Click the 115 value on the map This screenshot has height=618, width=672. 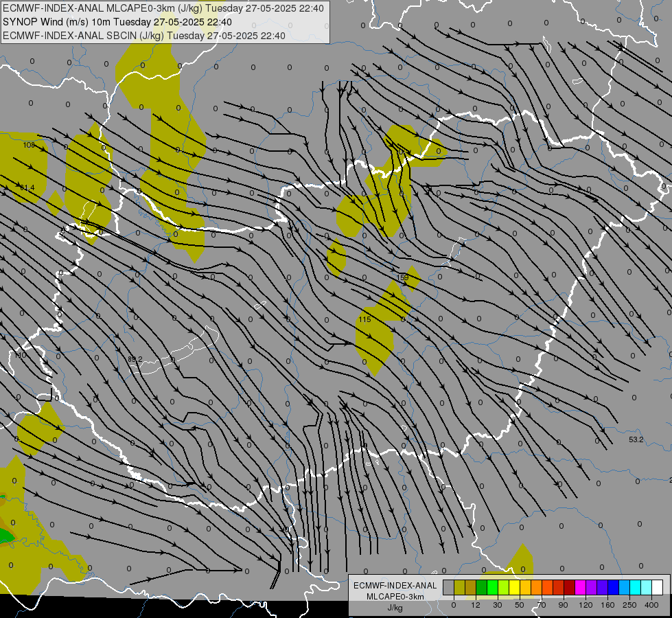pyautogui.click(x=364, y=319)
